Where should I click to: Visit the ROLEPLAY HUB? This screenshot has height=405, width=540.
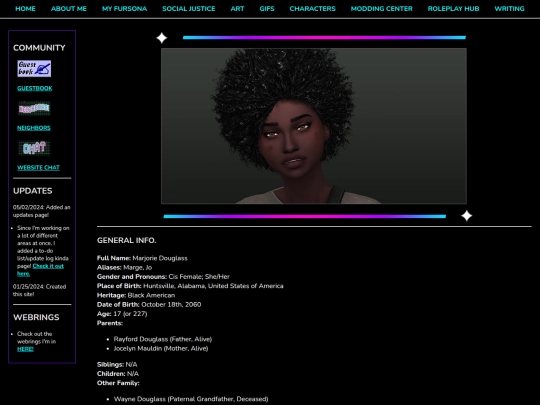[453, 9]
